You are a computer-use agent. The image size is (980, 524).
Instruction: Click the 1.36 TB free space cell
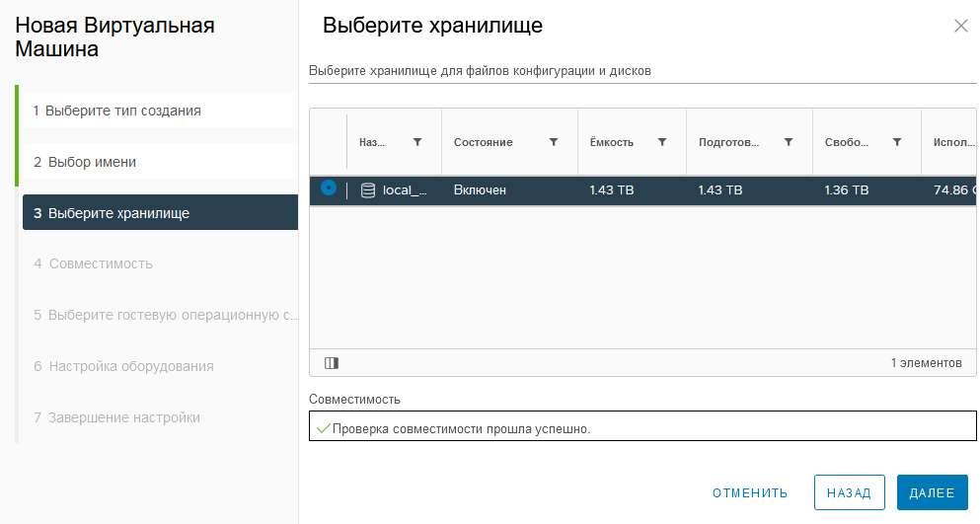tap(846, 190)
